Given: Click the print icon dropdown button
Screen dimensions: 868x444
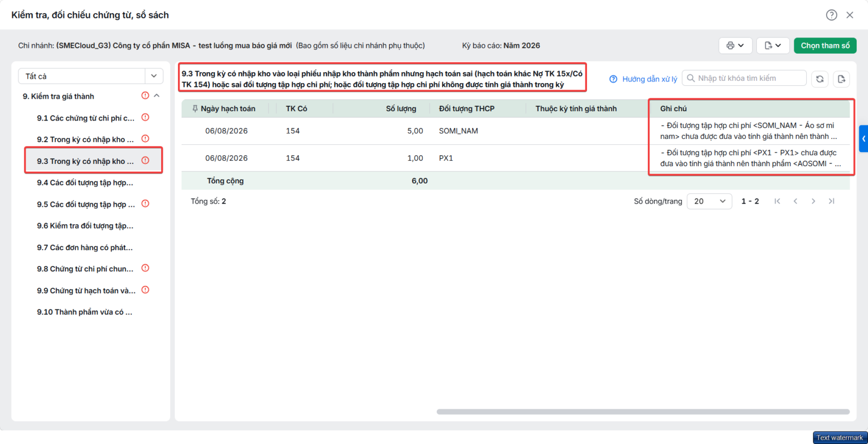Looking at the screenshot, I should pos(735,46).
